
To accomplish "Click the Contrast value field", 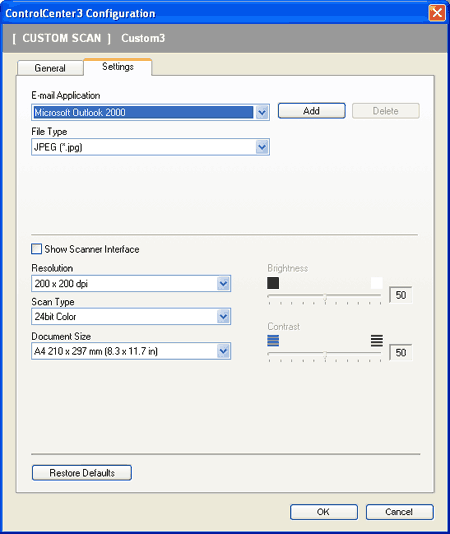I will coord(401,352).
